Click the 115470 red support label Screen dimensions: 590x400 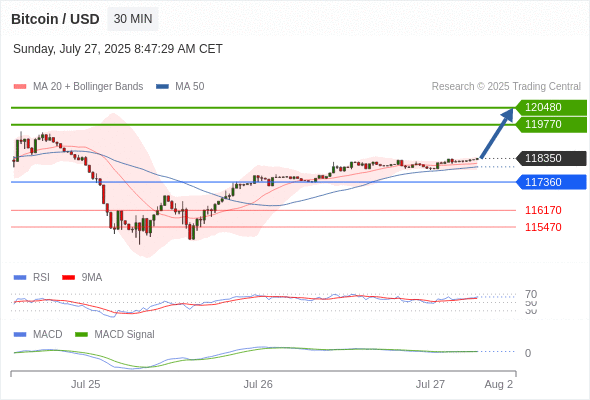[x=543, y=227]
